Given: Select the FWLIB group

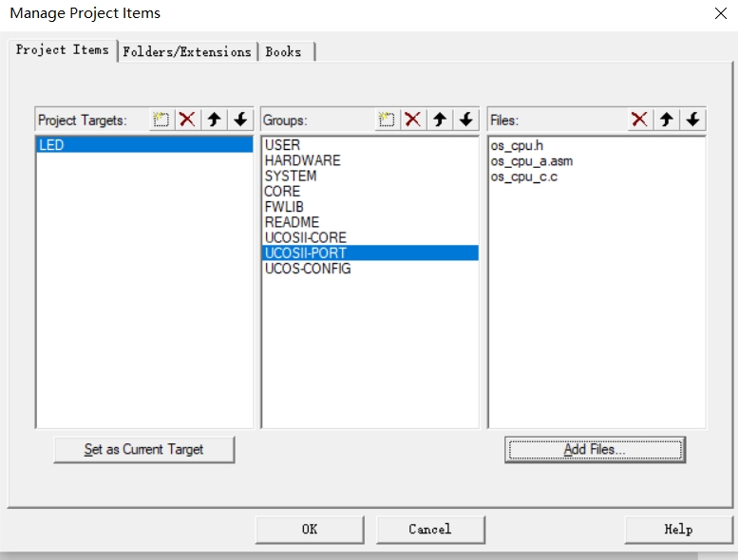Looking at the screenshot, I should pyautogui.click(x=369, y=207).
